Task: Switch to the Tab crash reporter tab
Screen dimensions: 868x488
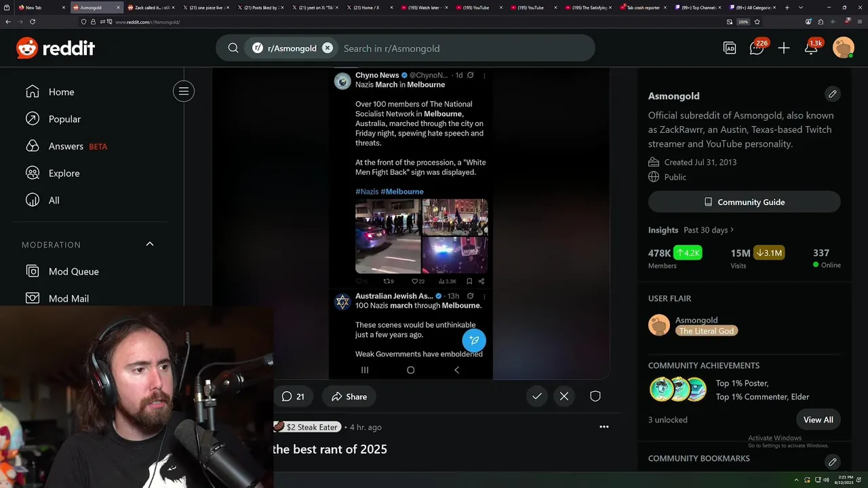Action: (643, 7)
